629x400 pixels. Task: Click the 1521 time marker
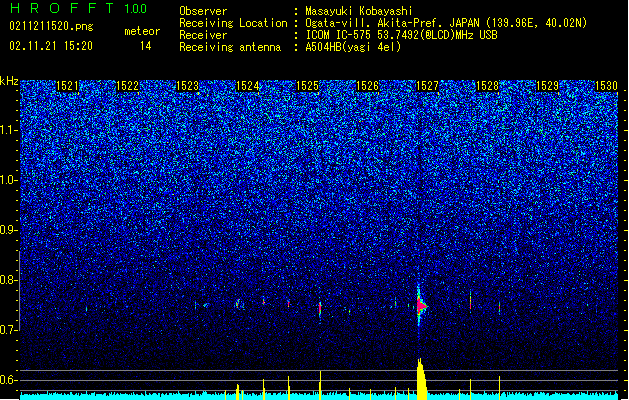(x=67, y=86)
